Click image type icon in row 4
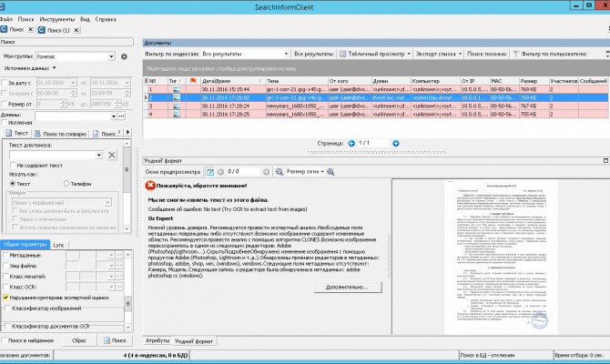The height and width of the screenshot is (364, 610). coord(177,115)
